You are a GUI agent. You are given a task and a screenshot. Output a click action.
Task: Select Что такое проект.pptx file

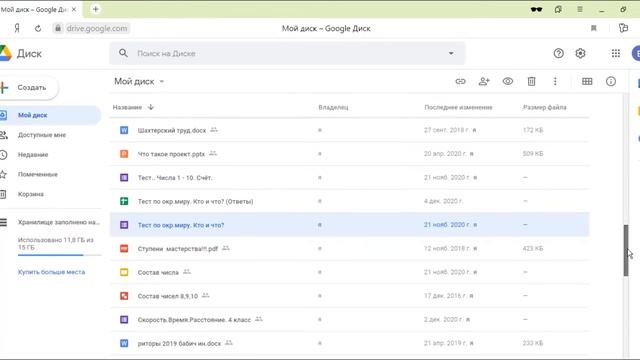pyautogui.click(x=349, y=154)
